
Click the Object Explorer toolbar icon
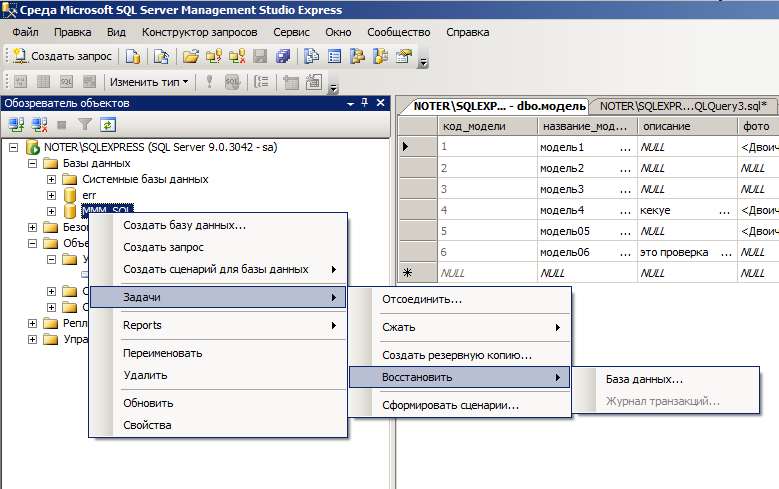tap(357, 56)
